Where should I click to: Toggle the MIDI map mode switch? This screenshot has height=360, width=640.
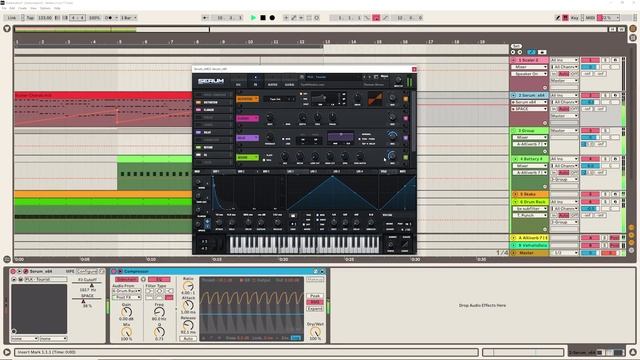590,18
